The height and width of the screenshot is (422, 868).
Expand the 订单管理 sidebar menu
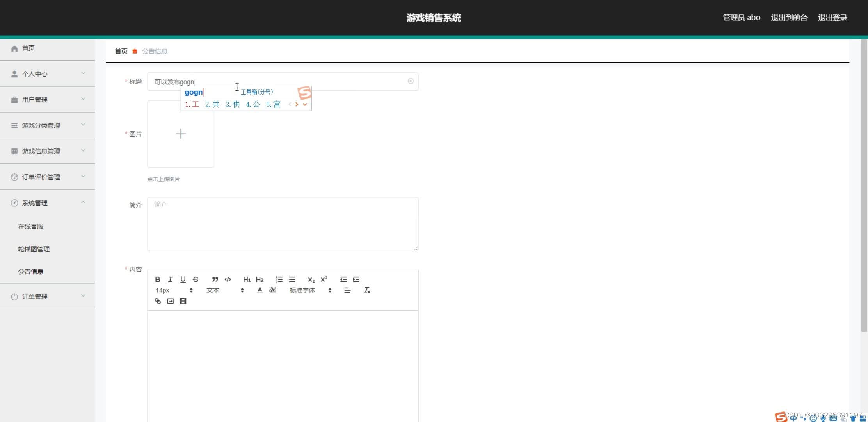pyautogui.click(x=47, y=297)
